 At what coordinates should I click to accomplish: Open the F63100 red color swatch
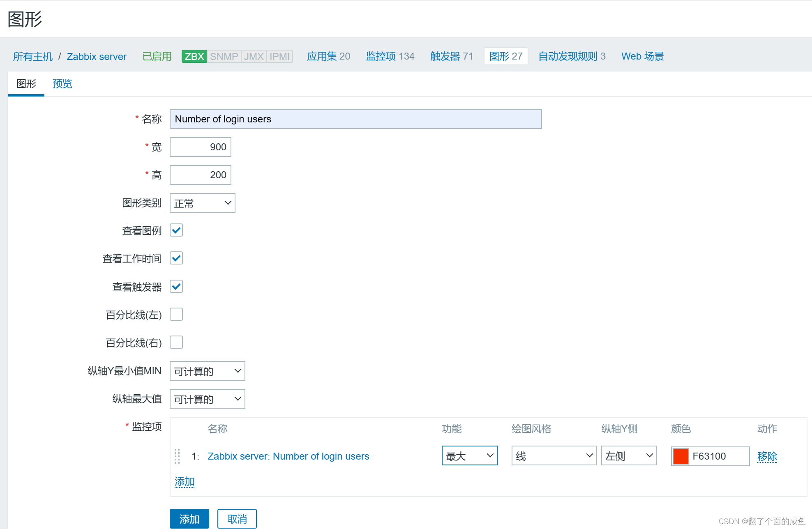681,456
